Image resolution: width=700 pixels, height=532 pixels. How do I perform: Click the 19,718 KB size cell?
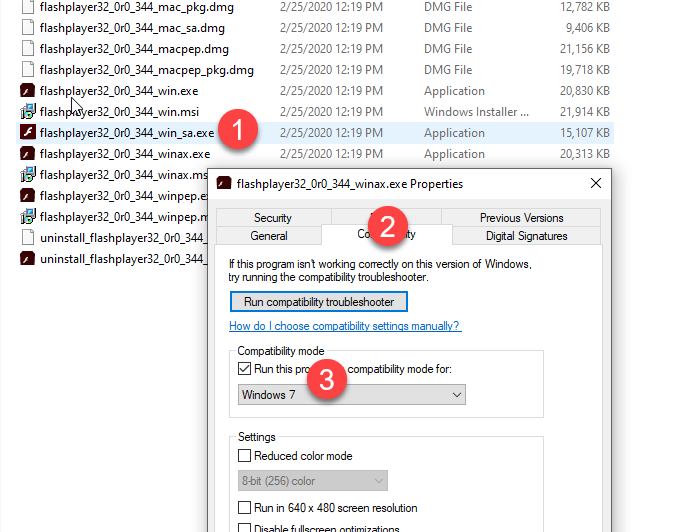click(584, 70)
